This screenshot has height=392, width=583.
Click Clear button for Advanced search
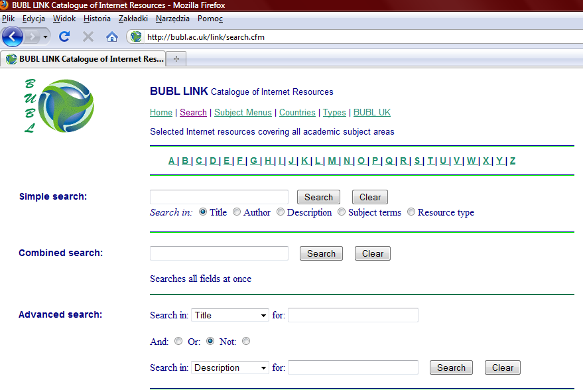click(x=503, y=367)
